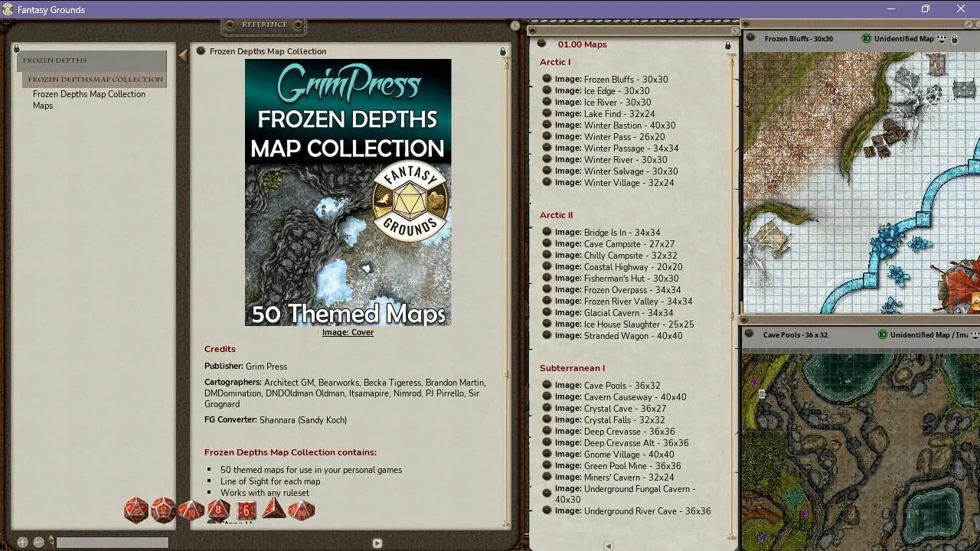Open Frozen Depths Map Collection index entry
This screenshot has width=980, height=551.
coord(89,94)
